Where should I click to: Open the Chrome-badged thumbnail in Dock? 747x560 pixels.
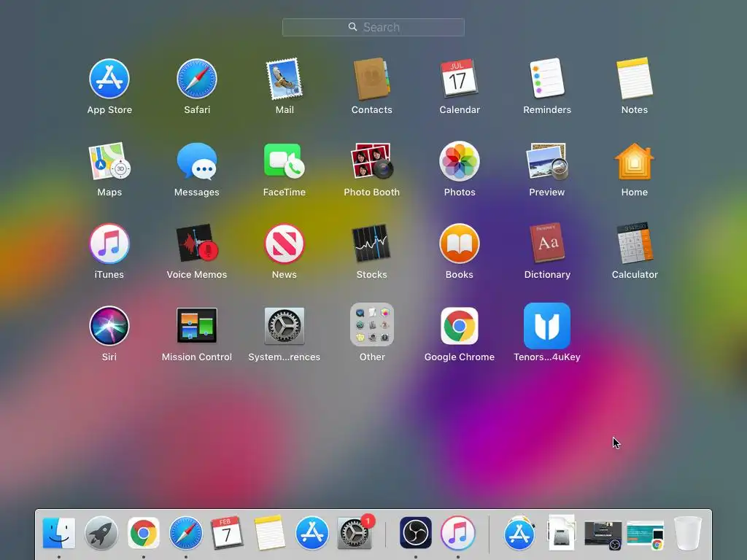click(646, 535)
